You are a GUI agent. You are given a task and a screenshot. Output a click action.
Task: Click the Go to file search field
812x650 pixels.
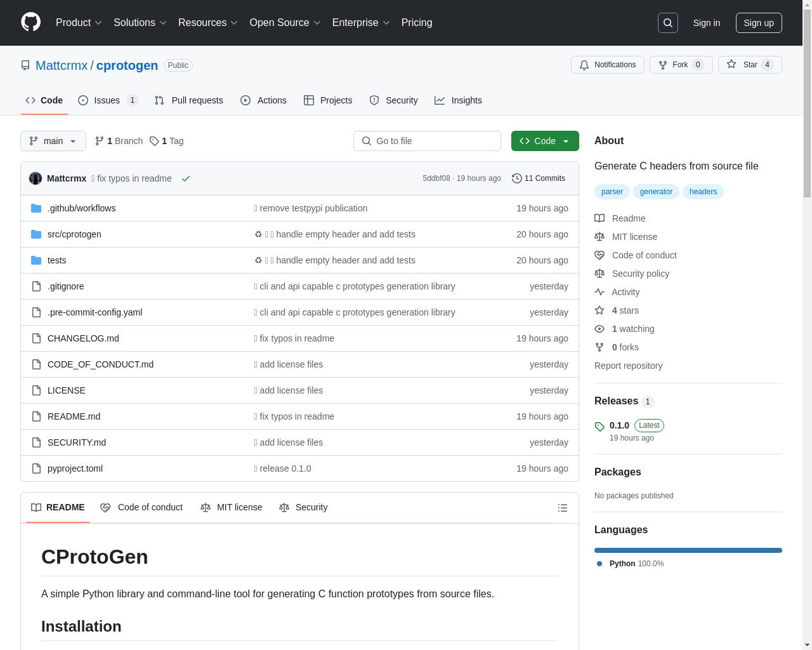427,141
